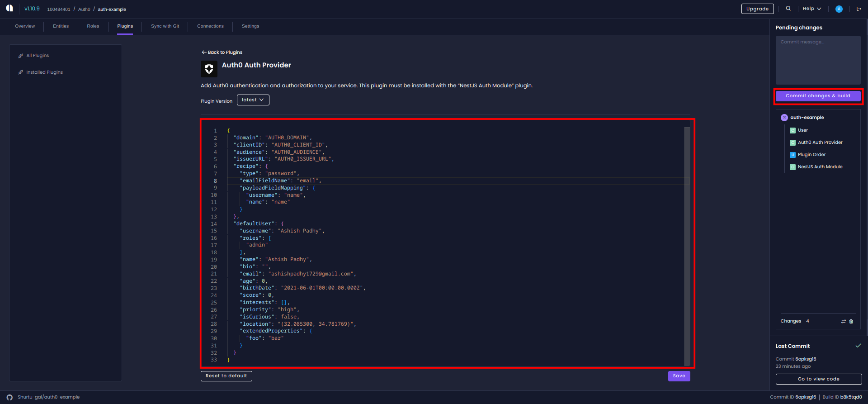Switch to the Entities tab

tap(61, 26)
